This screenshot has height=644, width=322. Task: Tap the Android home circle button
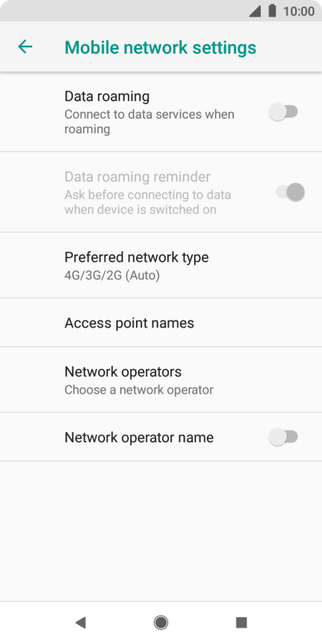[x=160, y=623]
